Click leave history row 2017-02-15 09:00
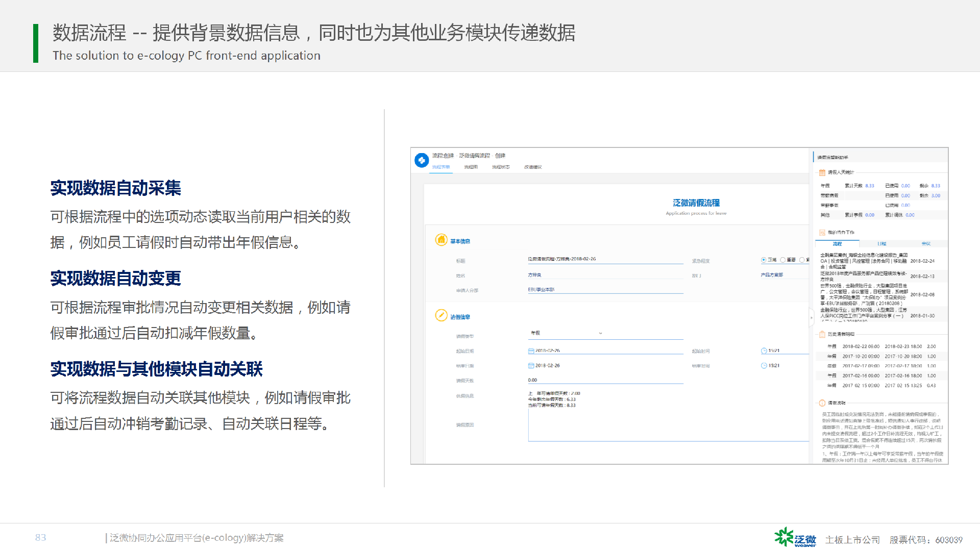 pos(881,386)
